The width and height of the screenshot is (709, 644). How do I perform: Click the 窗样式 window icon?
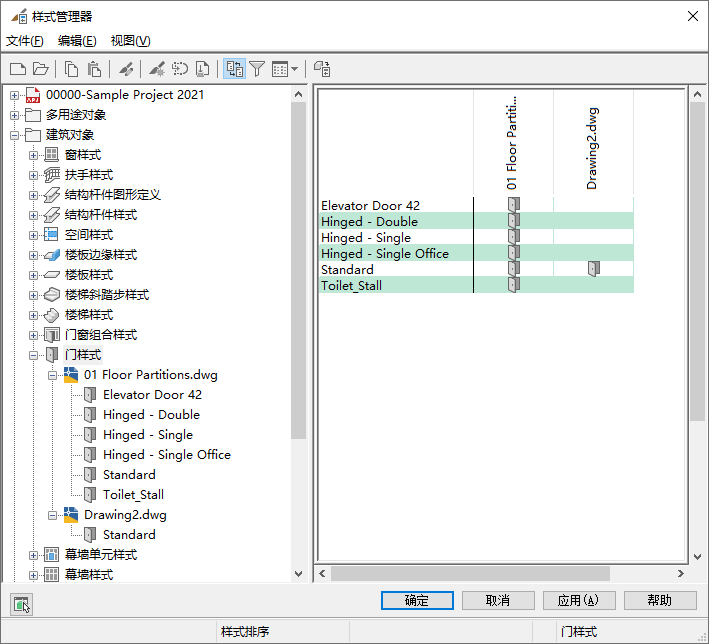coord(52,155)
